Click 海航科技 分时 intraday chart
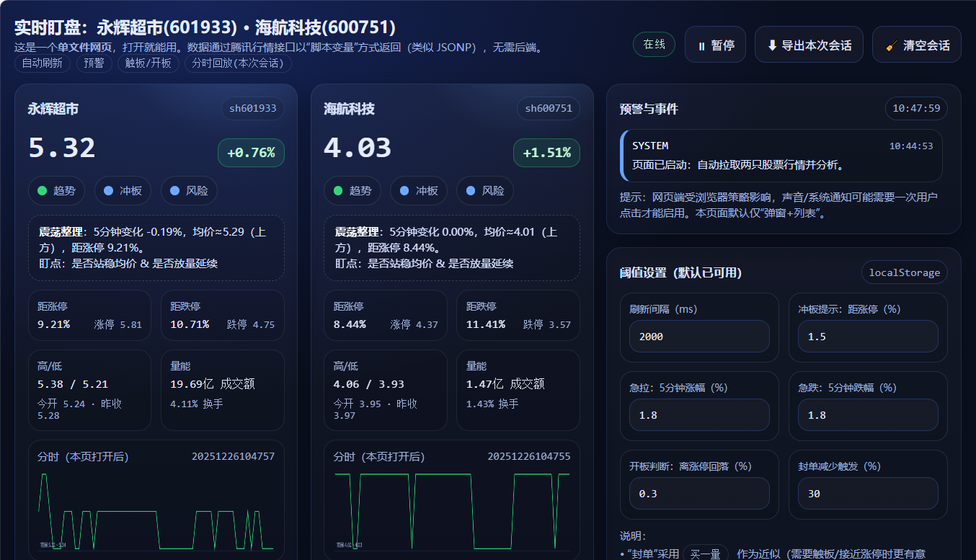Screen dimensions: 976x560 (x=452, y=512)
